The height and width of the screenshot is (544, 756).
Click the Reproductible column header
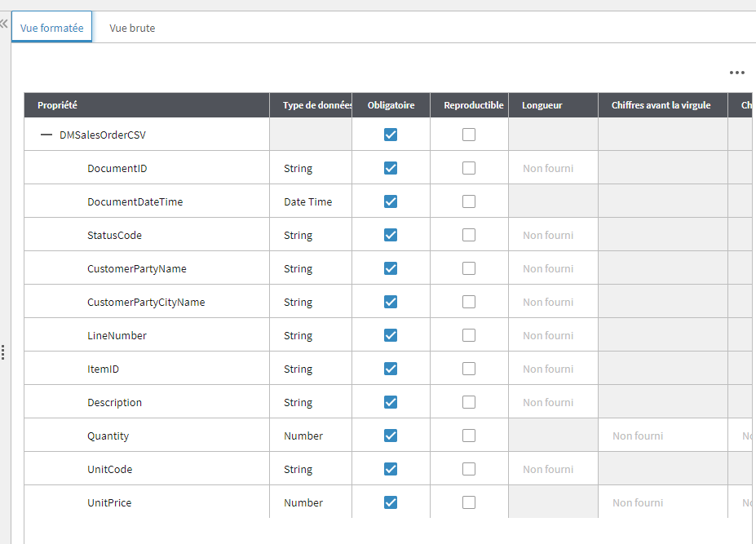[469, 105]
